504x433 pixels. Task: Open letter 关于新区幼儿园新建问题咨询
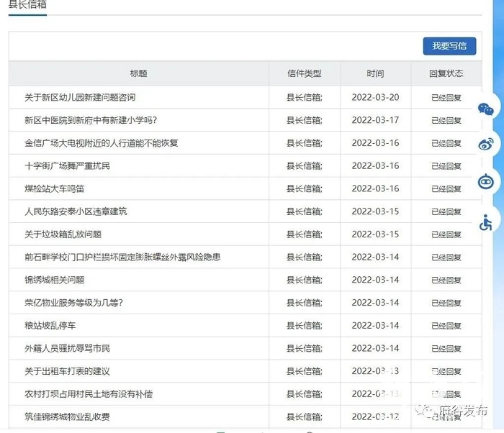80,98
